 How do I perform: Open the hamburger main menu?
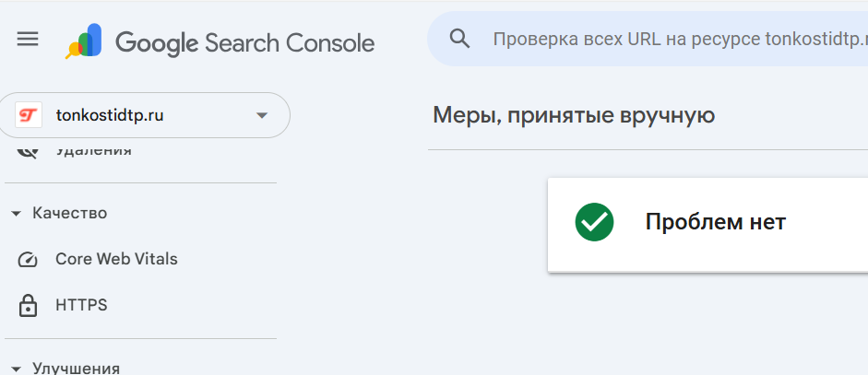click(x=28, y=39)
